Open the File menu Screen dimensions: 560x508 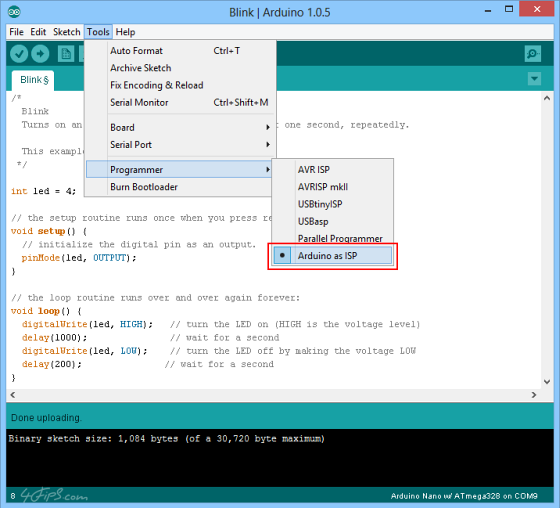(16, 32)
